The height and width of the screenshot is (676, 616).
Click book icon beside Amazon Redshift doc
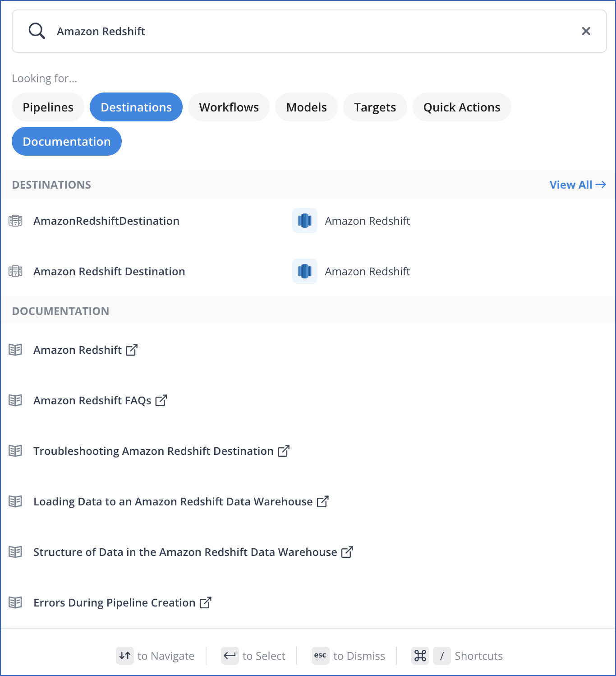click(15, 350)
